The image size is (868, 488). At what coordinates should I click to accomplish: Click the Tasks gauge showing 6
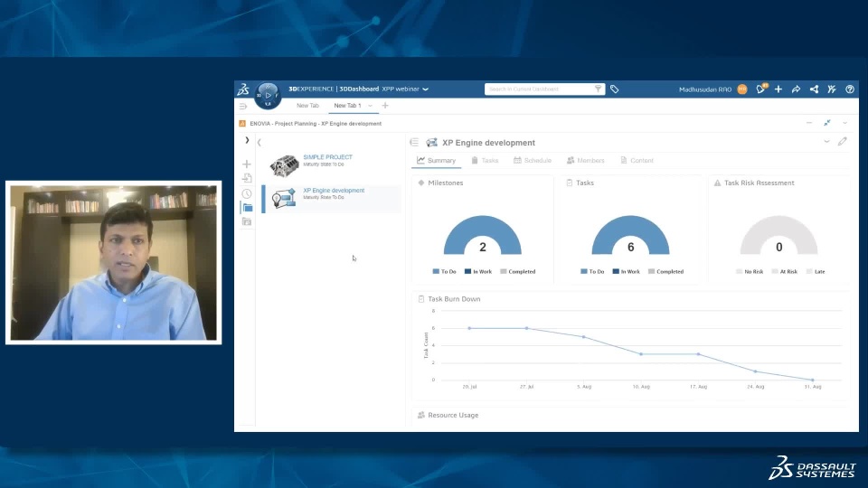pos(630,236)
